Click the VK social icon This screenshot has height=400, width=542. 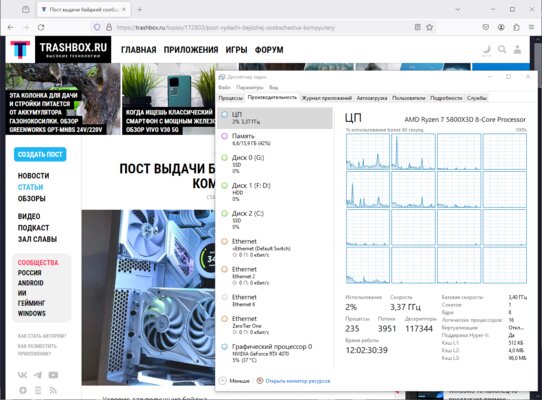pyautogui.click(x=22, y=375)
